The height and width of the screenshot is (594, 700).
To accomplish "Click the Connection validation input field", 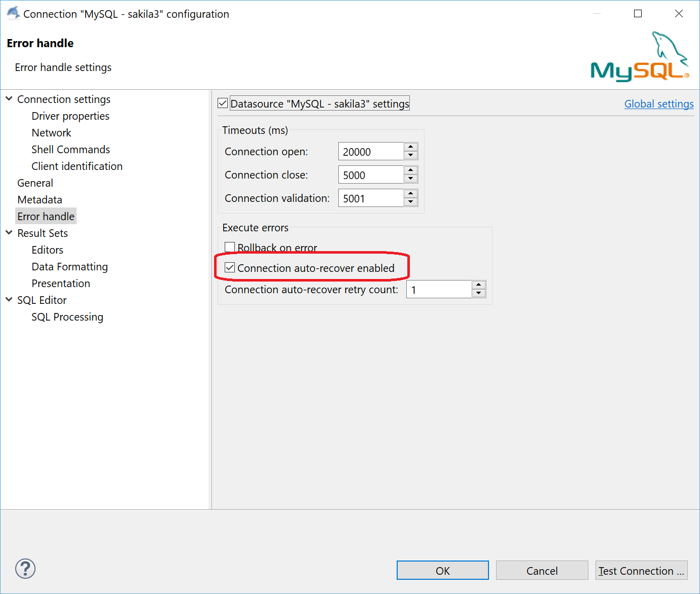I will coord(370,198).
